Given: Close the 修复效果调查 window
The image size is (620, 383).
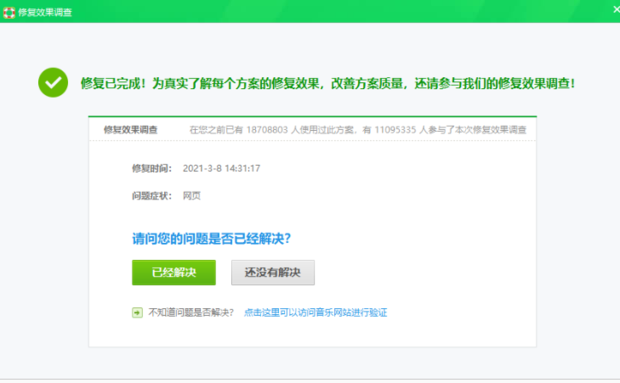Looking at the screenshot, I should (616, 9).
